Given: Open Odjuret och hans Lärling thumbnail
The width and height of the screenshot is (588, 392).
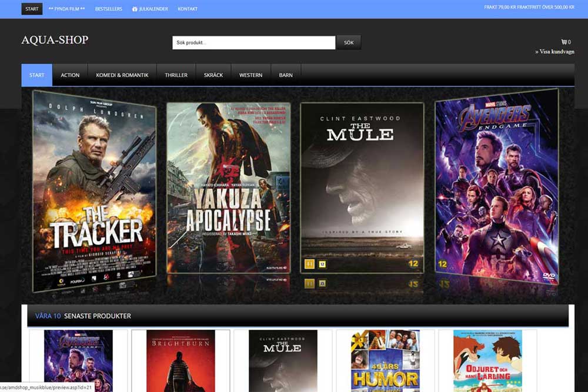Looking at the screenshot, I should click(x=487, y=361).
